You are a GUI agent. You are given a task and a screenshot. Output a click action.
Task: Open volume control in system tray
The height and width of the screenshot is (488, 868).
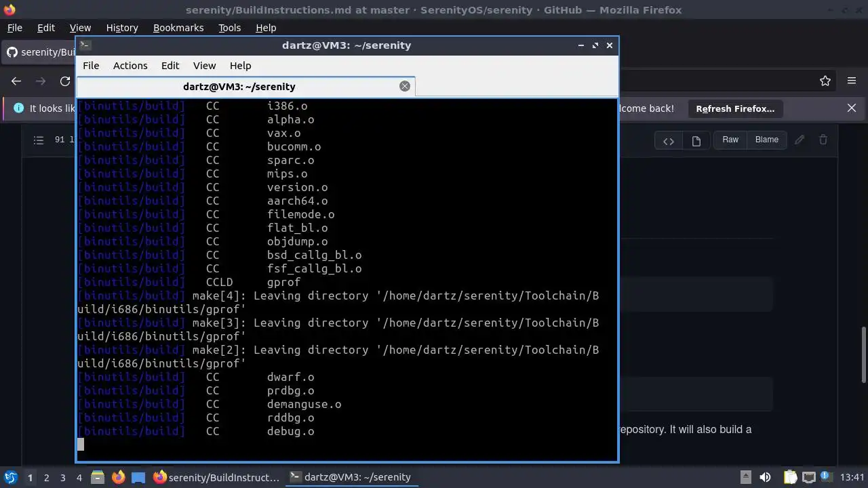coord(765,477)
